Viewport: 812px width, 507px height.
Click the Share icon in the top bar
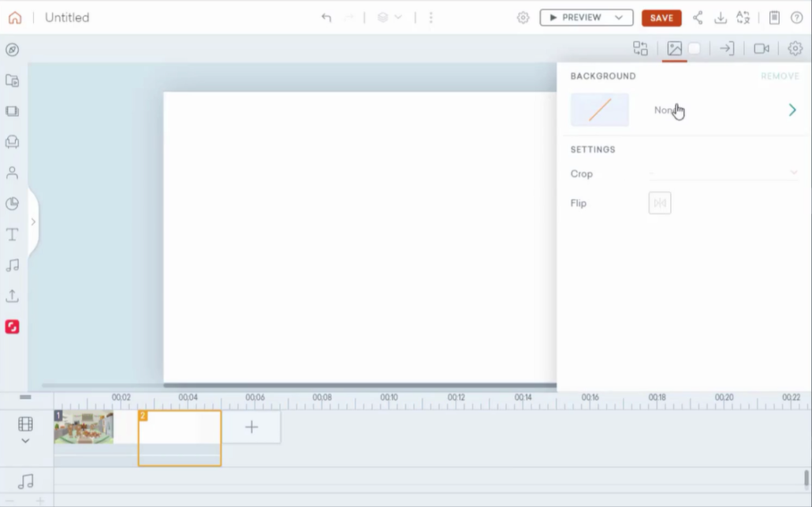(698, 17)
